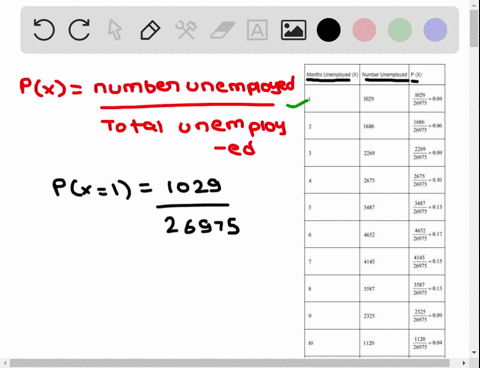Click the probability cell showing 0.17
This screenshot has height=368, width=480.
click(427, 234)
